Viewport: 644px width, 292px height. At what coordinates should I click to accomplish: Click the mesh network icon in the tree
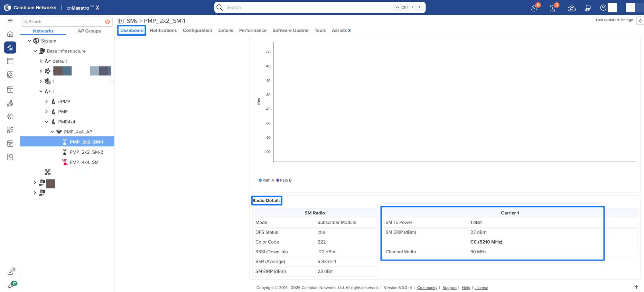click(x=48, y=172)
